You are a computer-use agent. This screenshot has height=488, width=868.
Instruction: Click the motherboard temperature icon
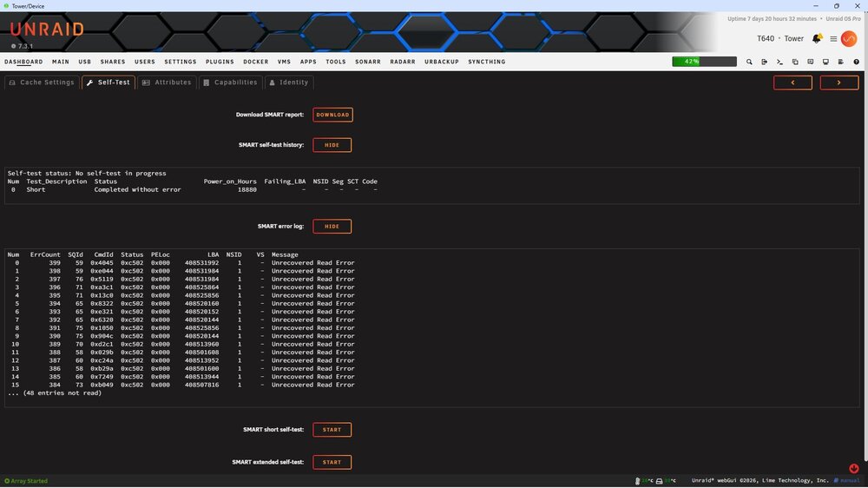coord(660,481)
